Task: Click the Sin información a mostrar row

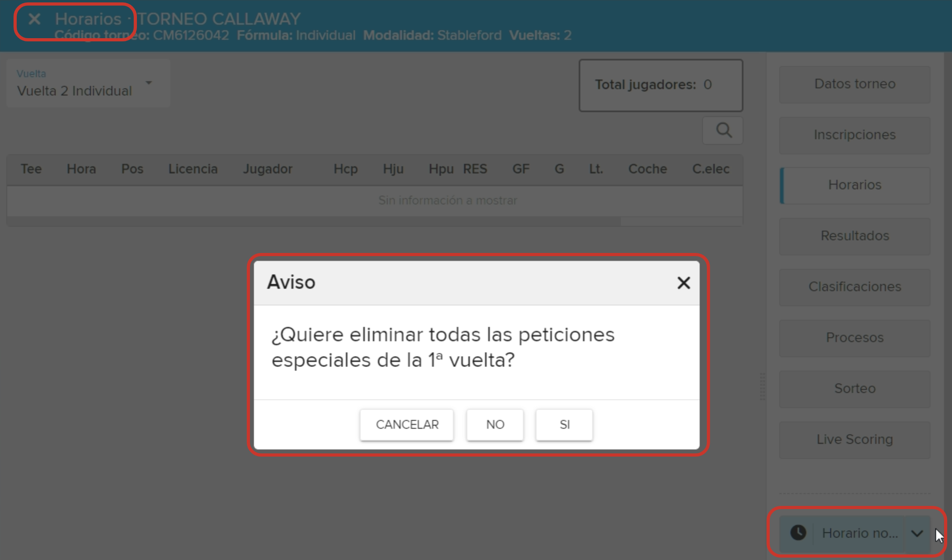Action: (375, 200)
